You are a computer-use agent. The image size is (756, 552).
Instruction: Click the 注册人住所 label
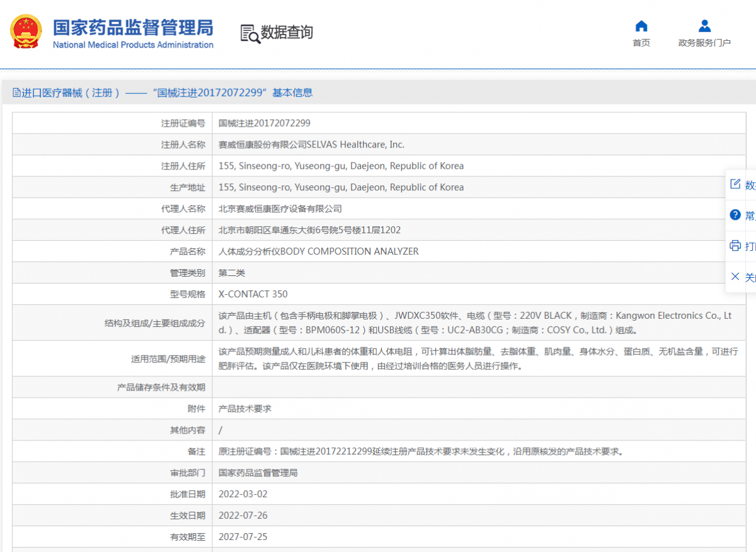[183, 166]
